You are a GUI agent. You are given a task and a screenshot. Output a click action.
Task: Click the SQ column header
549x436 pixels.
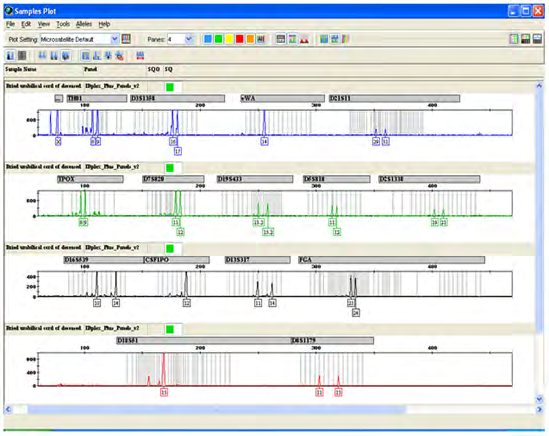169,69
